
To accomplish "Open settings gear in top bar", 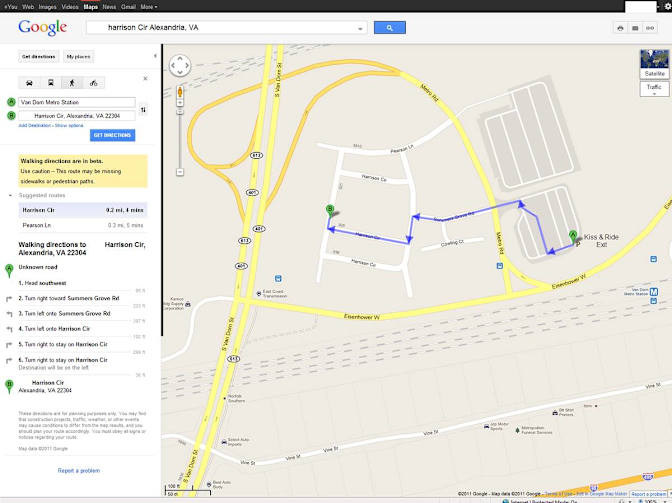I will coord(666,7).
